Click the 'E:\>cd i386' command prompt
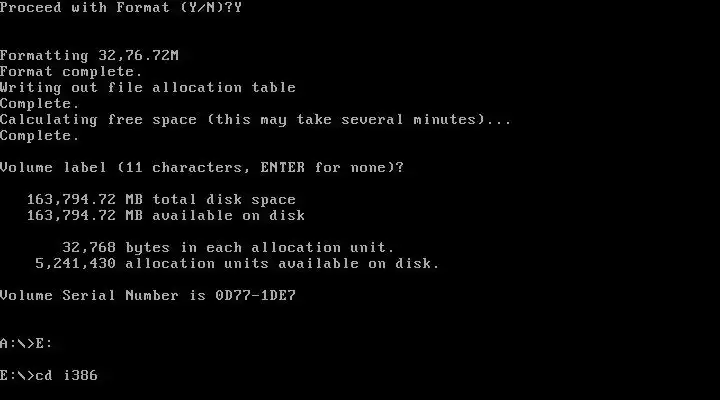 49,376
